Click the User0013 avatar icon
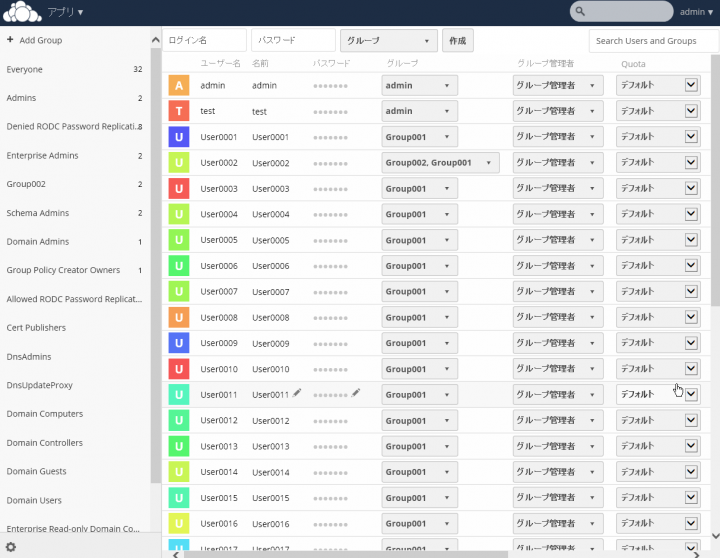720x558 pixels. (x=179, y=446)
